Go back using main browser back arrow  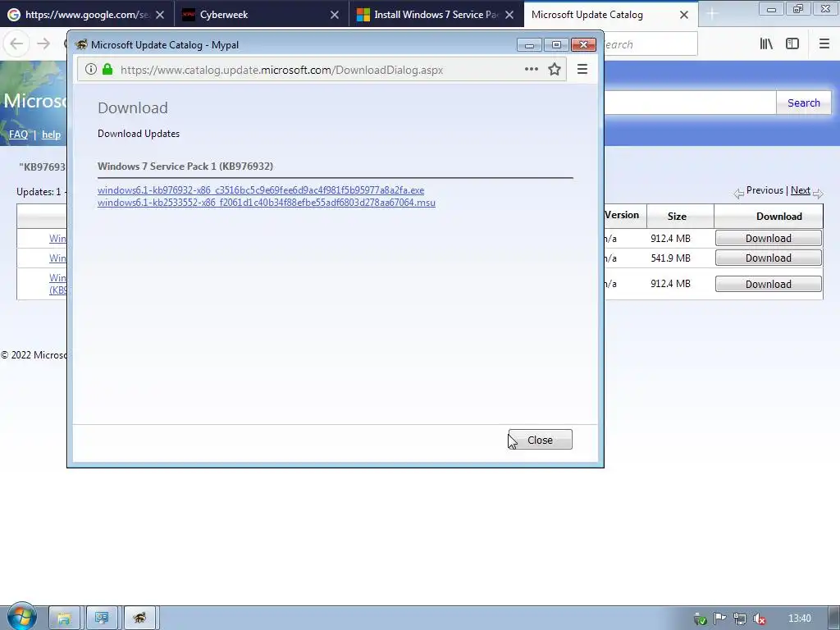point(16,44)
